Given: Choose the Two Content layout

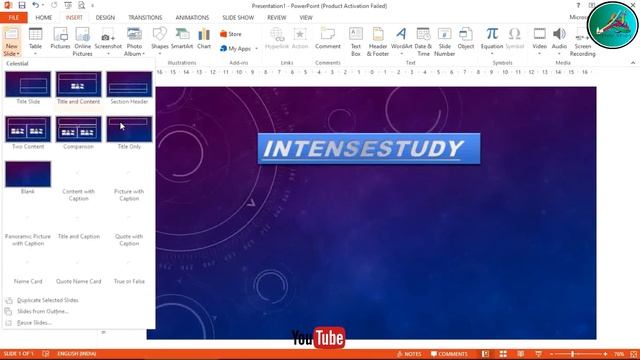Looking at the screenshot, I should coord(28,133).
